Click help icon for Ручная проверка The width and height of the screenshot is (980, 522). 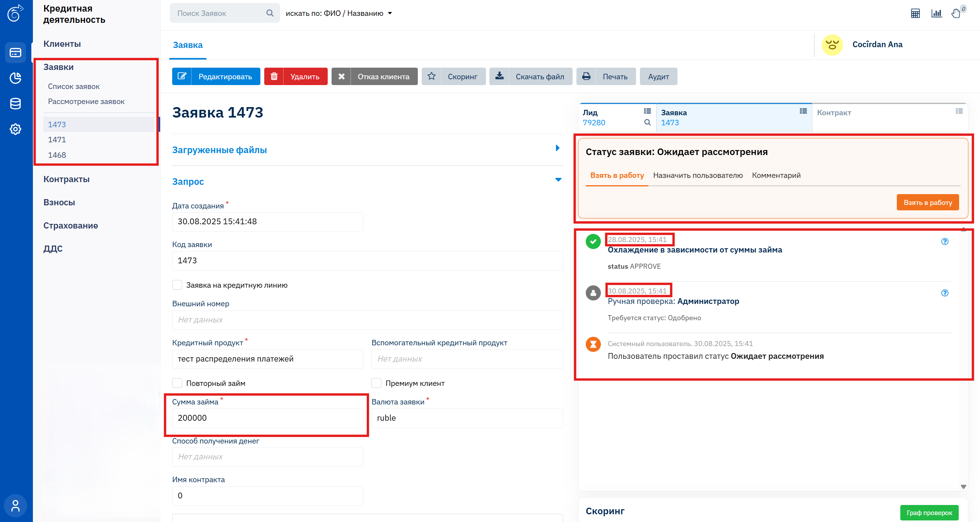[x=945, y=293]
